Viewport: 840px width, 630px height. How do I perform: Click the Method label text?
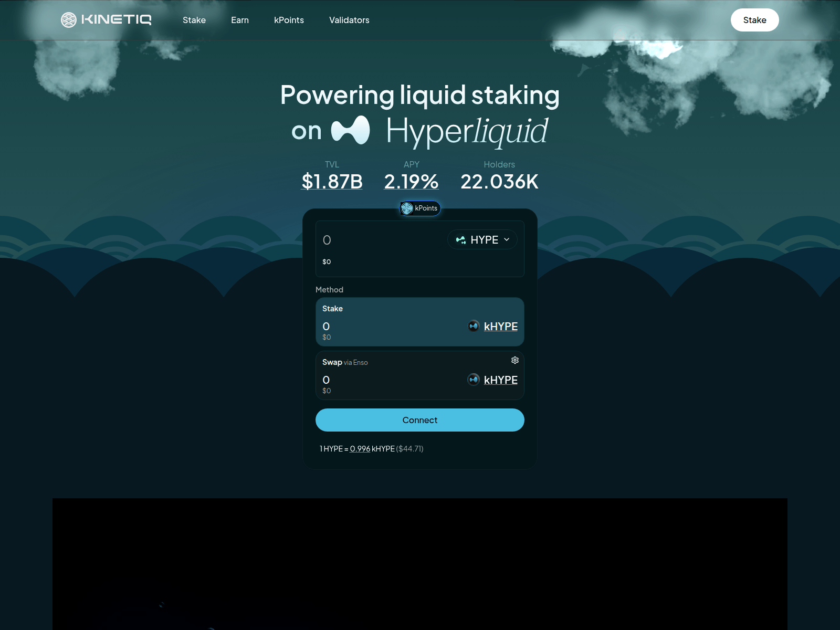(329, 290)
